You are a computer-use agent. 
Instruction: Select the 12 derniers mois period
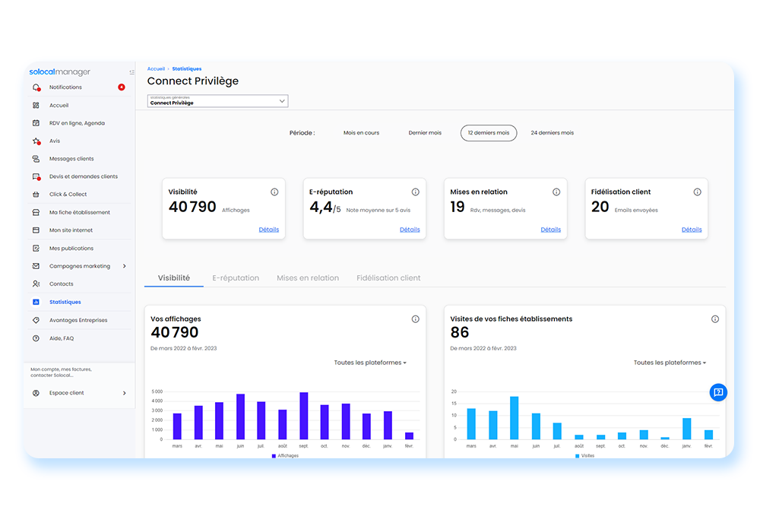[489, 133]
